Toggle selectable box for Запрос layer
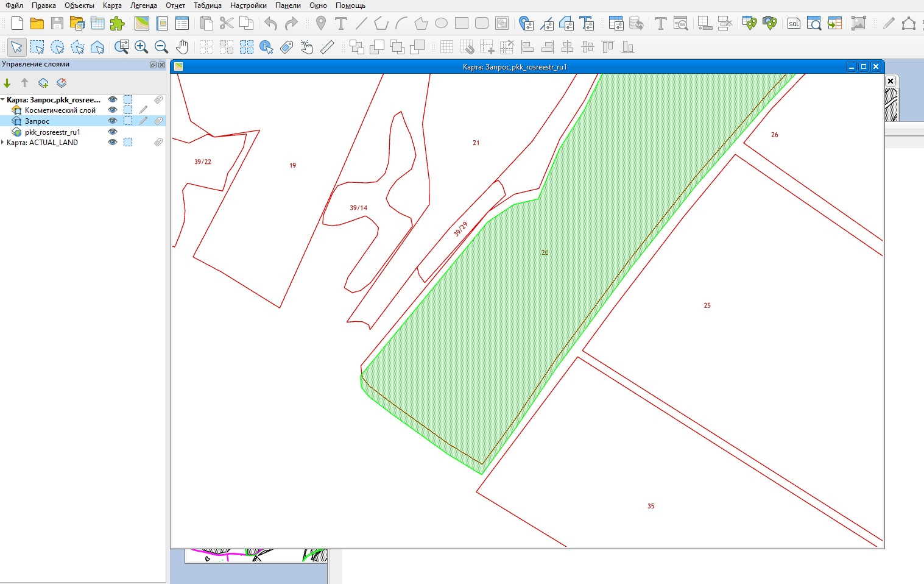Viewport: 924px width, 584px height. point(128,121)
